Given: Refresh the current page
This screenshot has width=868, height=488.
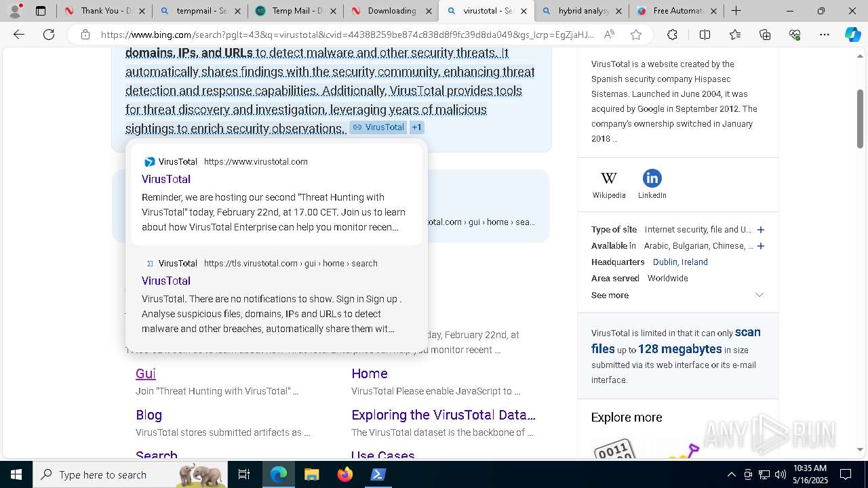Looking at the screenshot, I should click(x=49, y=35).
